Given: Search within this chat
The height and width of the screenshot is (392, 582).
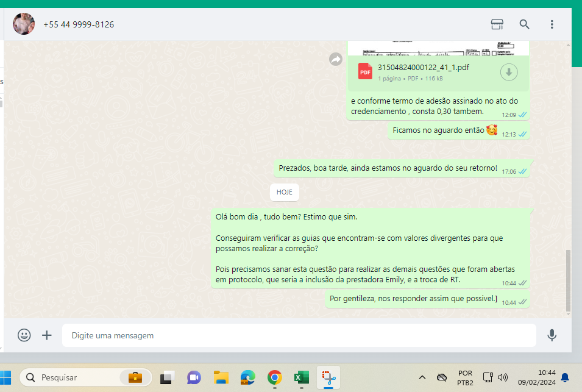Looking at the screenshot, I should pos(524,24).
